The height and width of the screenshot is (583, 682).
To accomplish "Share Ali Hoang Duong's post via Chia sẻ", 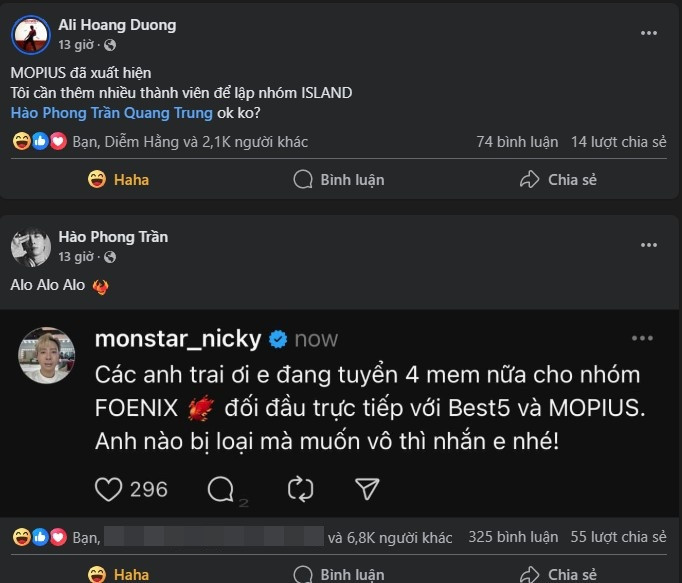I will 558,180.
